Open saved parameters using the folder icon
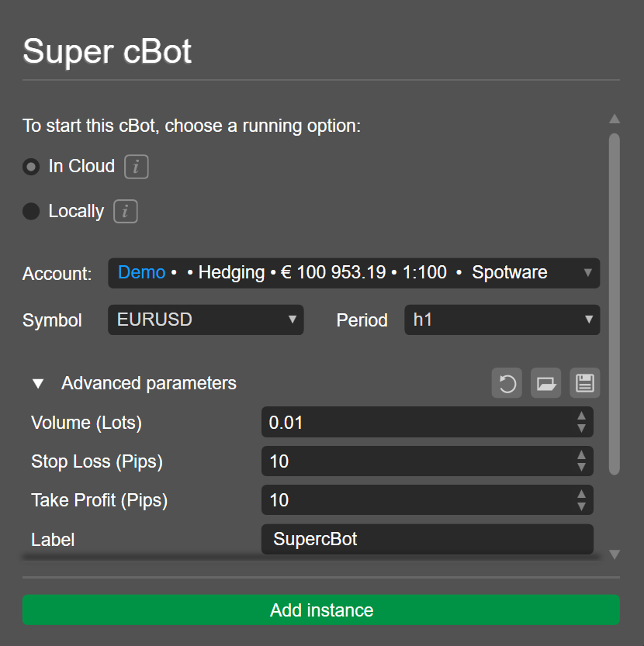This screenshot has width=644, height=646. (x=545, y=382)
